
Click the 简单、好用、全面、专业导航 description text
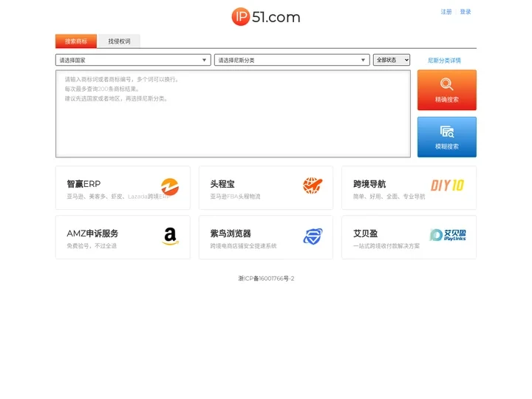pyautogui.click(x=389, y=197)
